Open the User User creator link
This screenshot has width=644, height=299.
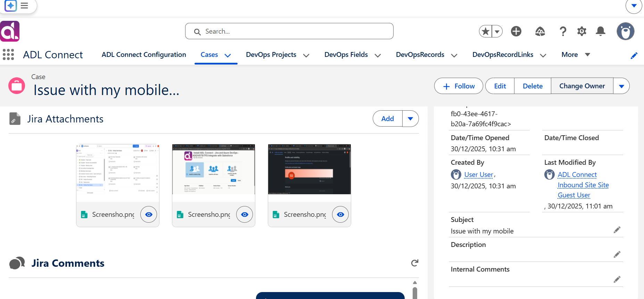click(x=479, y=174)
